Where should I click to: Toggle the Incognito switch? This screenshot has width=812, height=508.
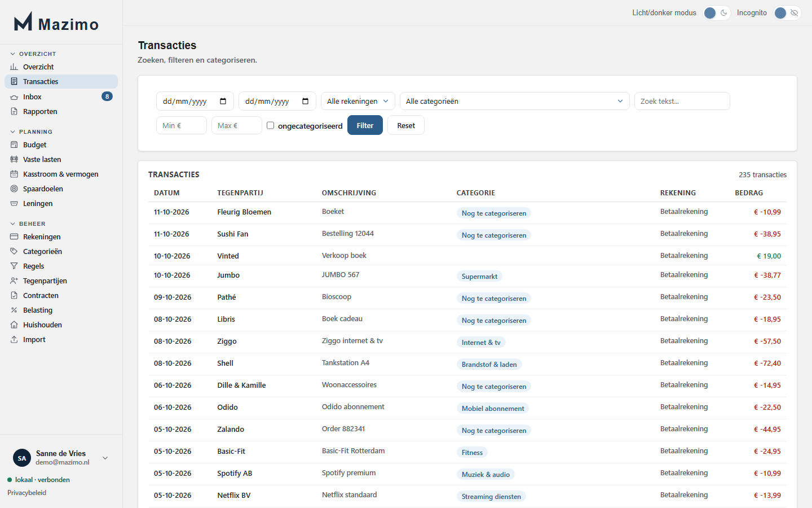(787, 13)
